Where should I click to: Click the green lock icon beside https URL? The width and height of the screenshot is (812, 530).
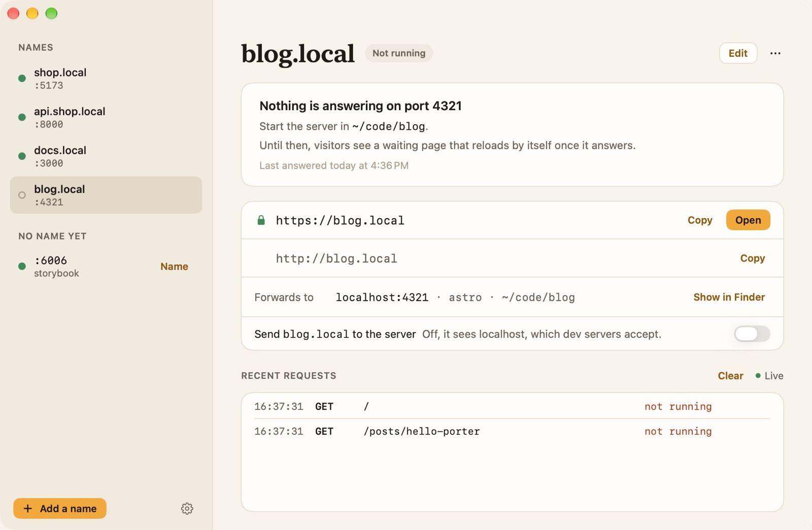[x=261, y=220]
